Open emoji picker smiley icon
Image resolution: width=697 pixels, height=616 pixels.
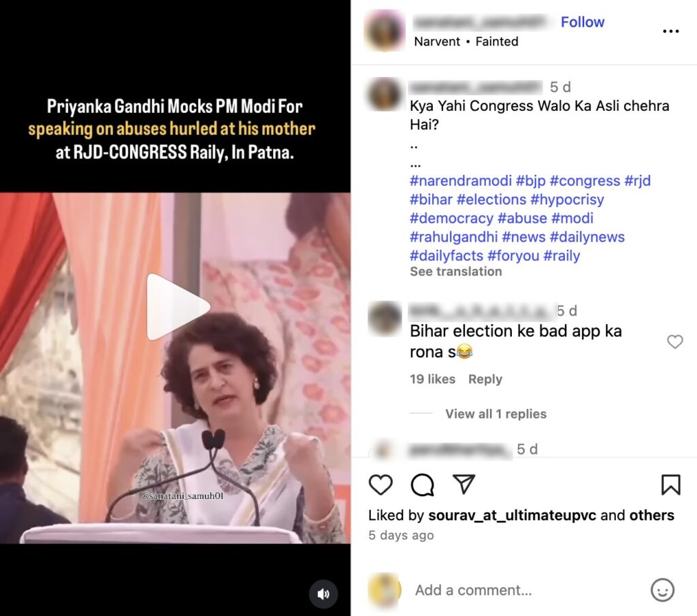click(x=662, y=590)
